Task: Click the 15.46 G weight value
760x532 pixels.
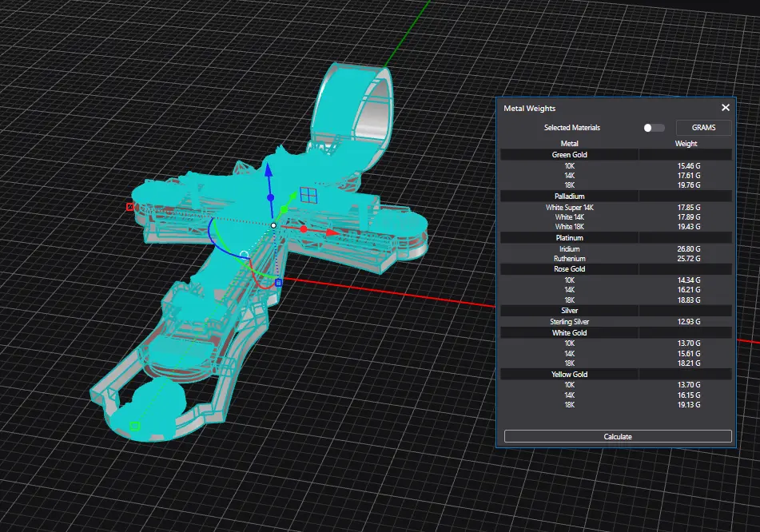Action: [689, 165]
